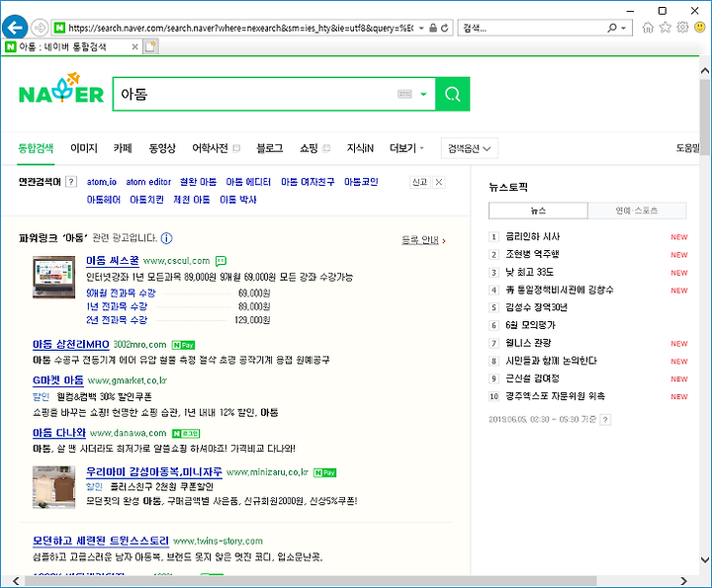Click the N Pay badge next to 3002mro.com
Image resolution: width=712 pixels, height=588 pixels.
tap(184, 345)
